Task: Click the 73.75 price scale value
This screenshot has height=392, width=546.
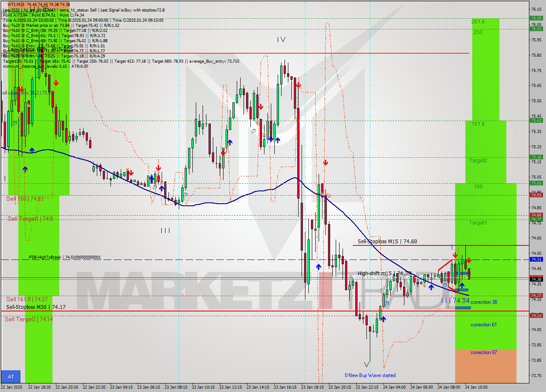Action: click(536, 375)
